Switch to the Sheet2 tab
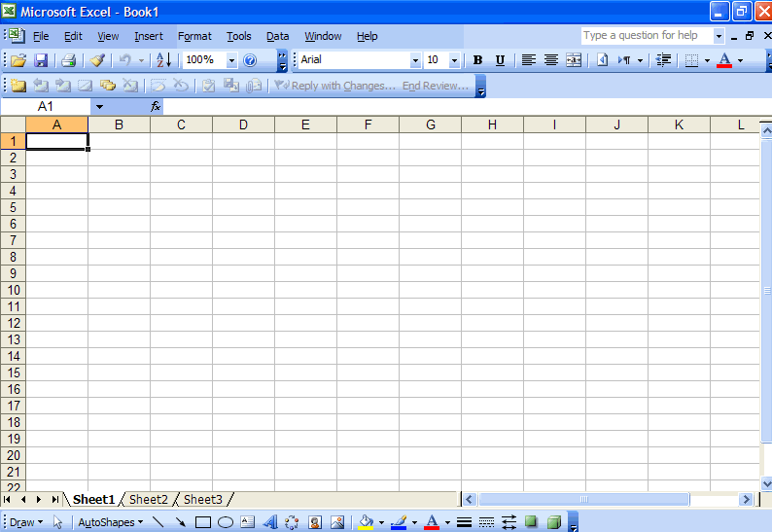 [149, 500]
